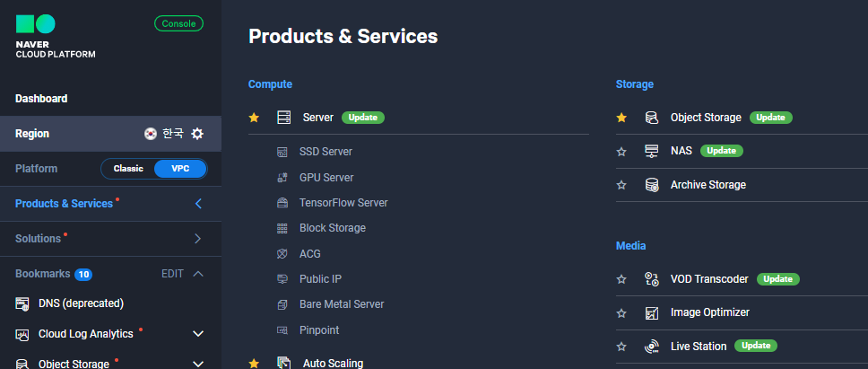The image size is (868, 369).
Task: Click the Public IP icon
Action: tap(282, 279)
